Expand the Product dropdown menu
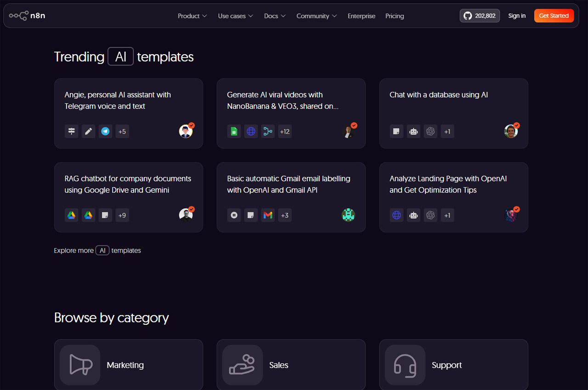Screen dimensions: 588x390 click(192, 16)
